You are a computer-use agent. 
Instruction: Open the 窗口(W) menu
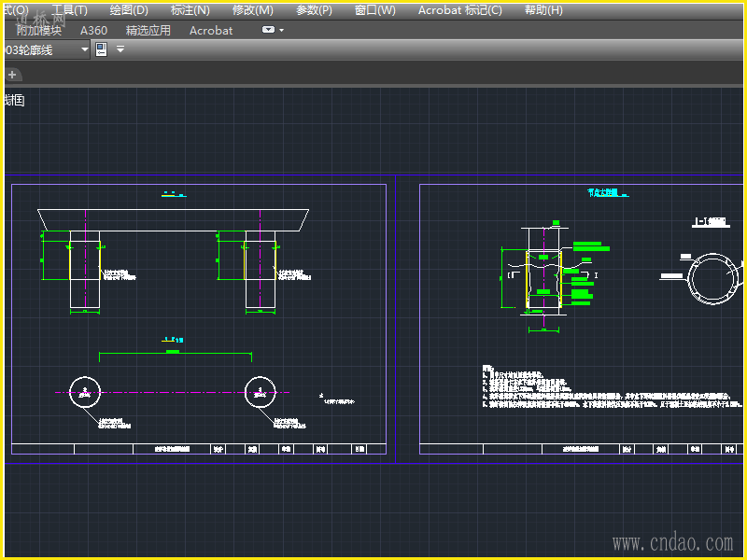click(374, 10)
